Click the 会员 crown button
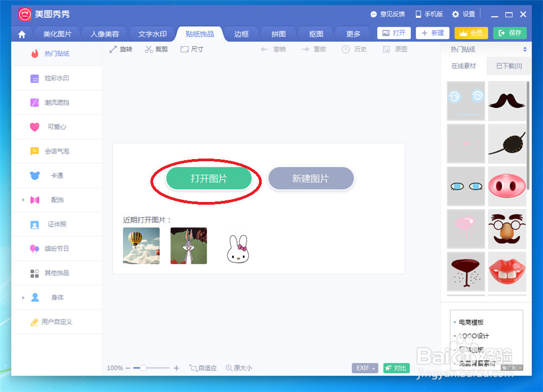 pyautogui.click(x=471, y=33)
